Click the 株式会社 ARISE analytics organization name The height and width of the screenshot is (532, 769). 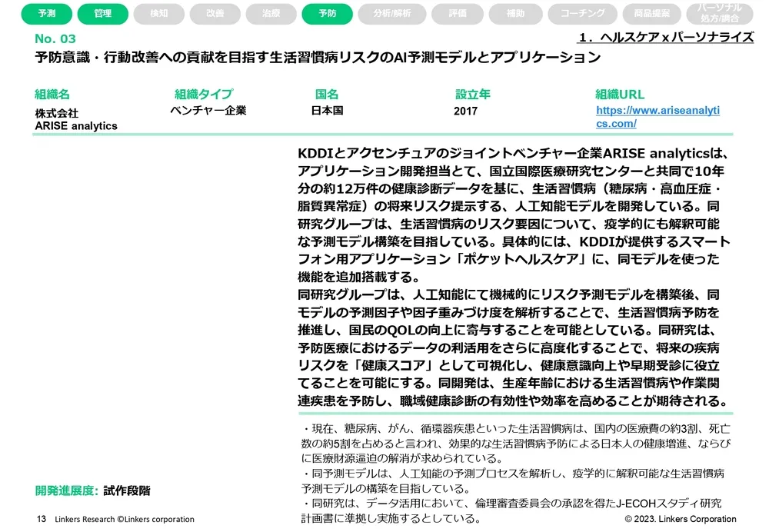click(x=76, y=120)
